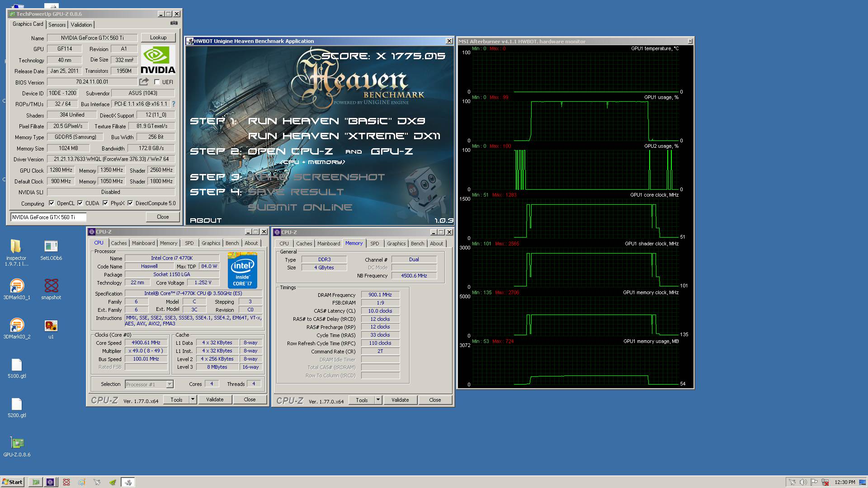The height and width of the screenshot is (488, 868).
Task: Toggle the PhysX checkbox
Action: click(x=105, y=203)
